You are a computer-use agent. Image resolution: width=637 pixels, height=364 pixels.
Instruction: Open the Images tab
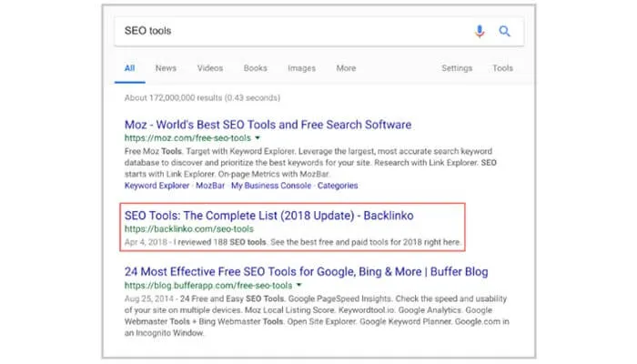tap(301, 68)
